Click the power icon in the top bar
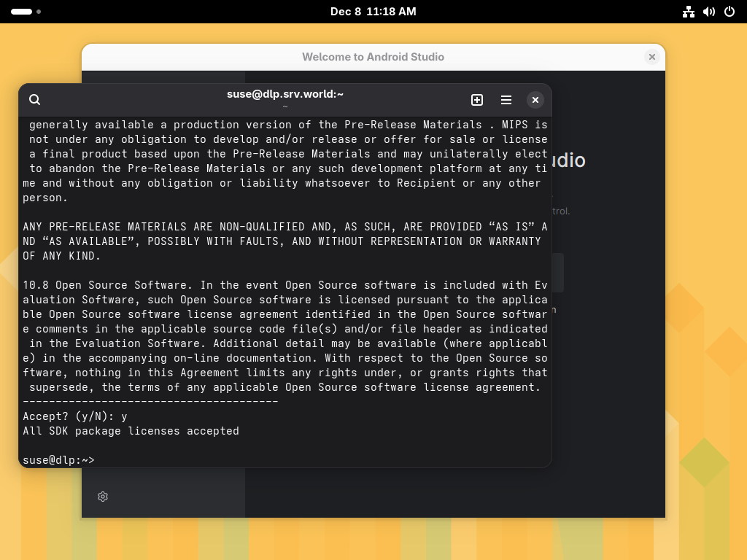This screenshot has height=560, width=747. pos(728,11)
